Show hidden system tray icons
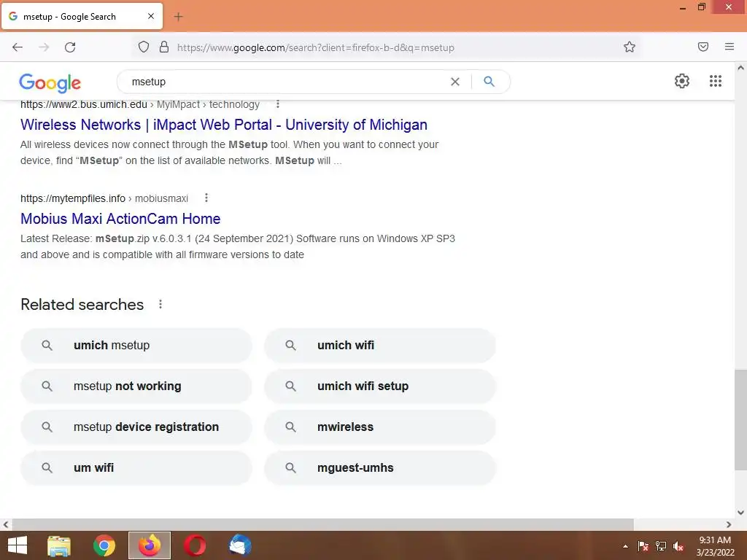The width and height of the screenshot is (747, 560). [625, 546]
